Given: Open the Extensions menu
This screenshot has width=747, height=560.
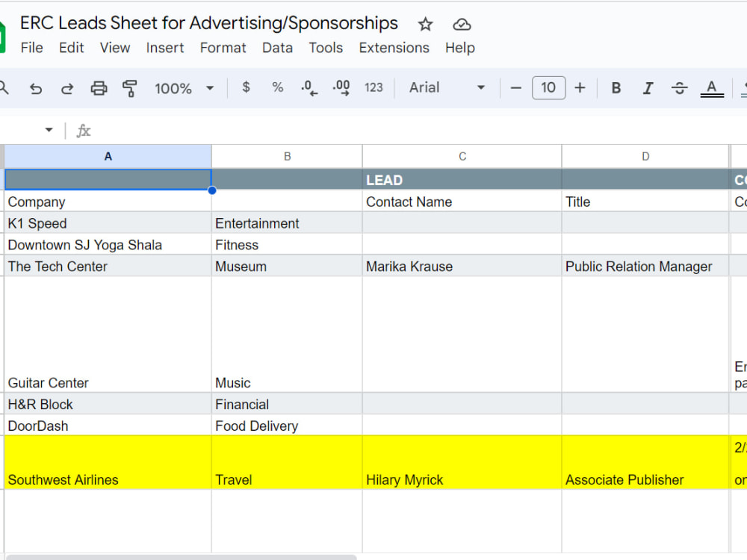Looking at the screenshot, I should tap(394, 48).
